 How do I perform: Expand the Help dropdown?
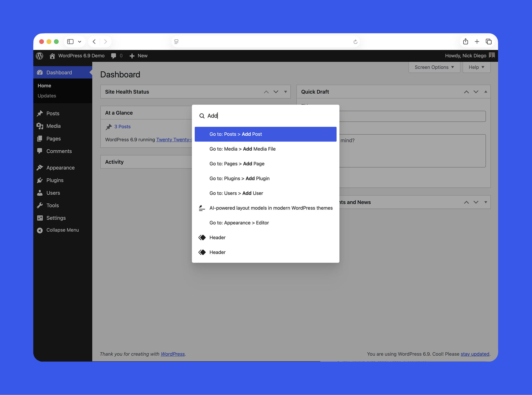click(476, 67)
